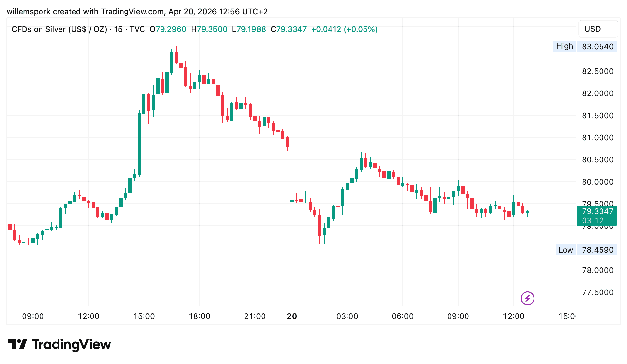The height and width of the screenshot is (364, 627).
Task: Click the CFDs on Silver symbol title
Action: coord(59,29)
